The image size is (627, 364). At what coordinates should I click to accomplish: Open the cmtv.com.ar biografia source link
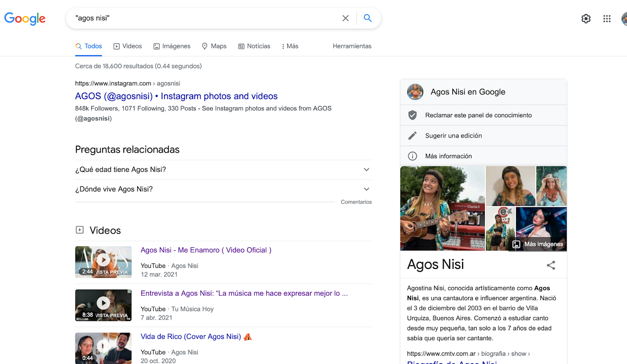[x=468, y=354]
